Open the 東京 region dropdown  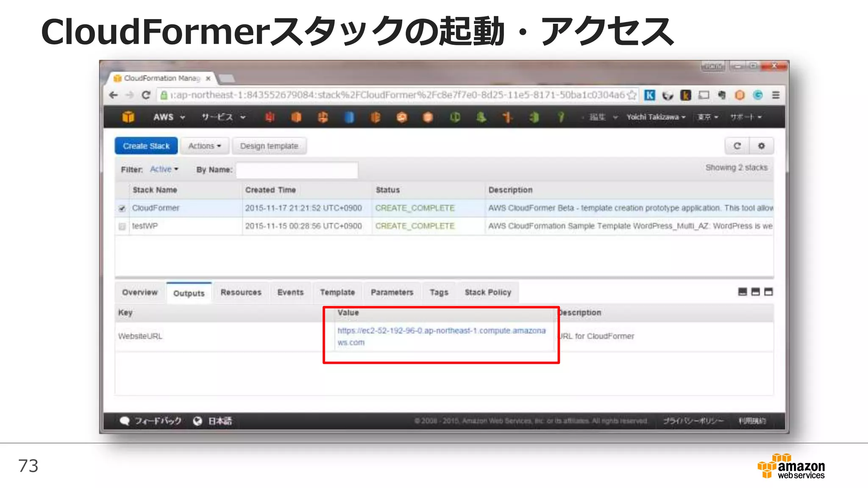[x=708, y=117]
